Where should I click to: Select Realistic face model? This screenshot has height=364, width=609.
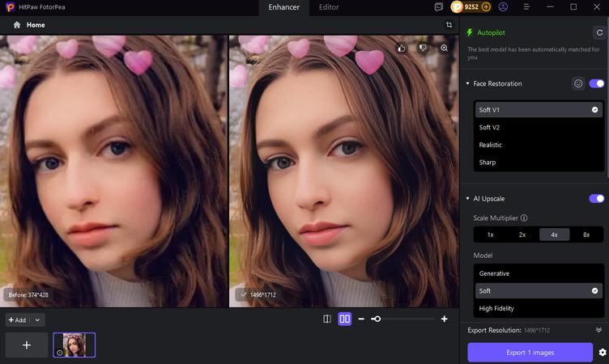point(539,145)
